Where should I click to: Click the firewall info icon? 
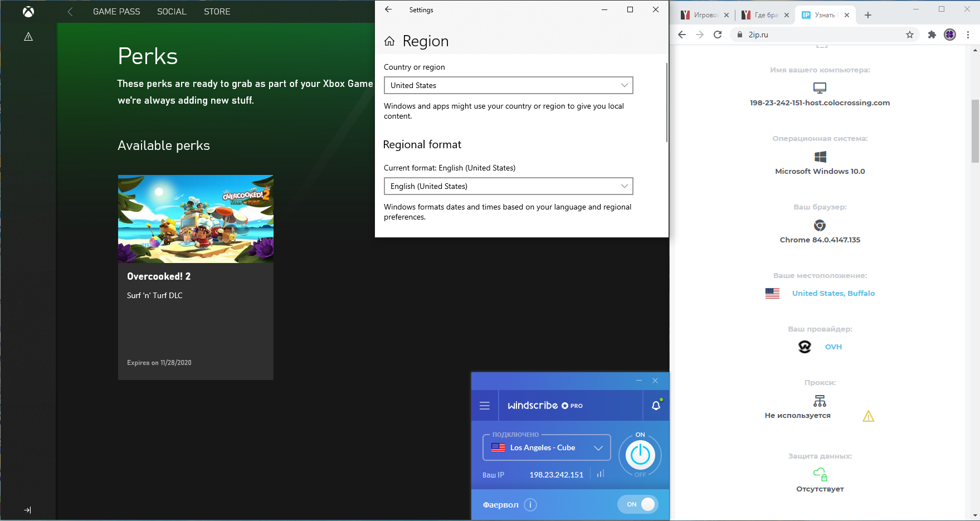pos(530,505)
